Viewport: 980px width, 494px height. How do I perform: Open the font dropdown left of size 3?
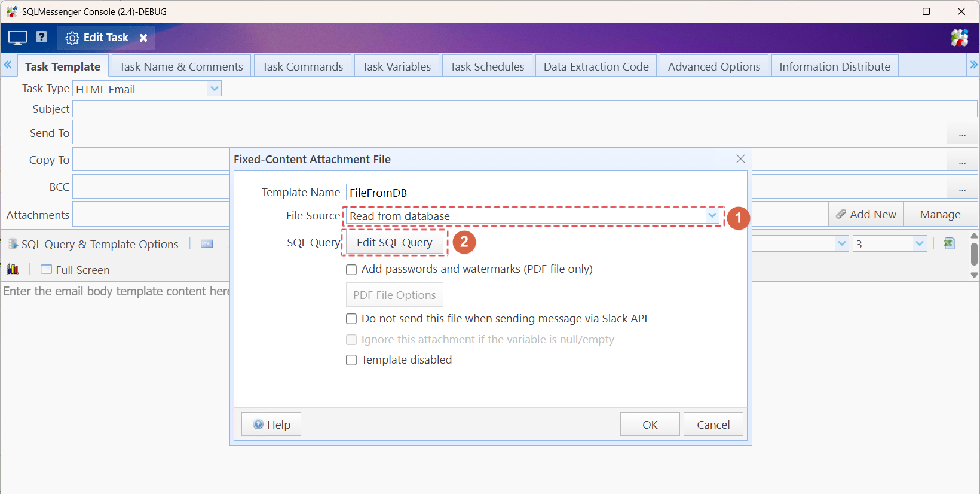coord(841,243)
